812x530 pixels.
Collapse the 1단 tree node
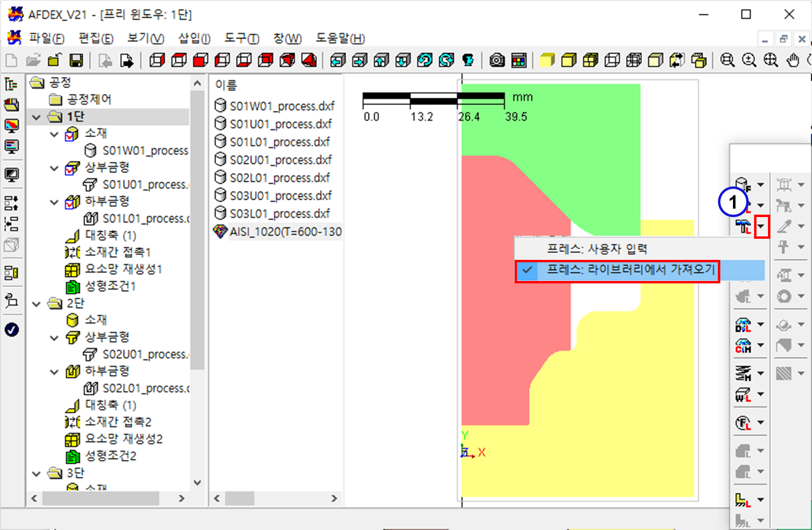[x=37, y=116]
